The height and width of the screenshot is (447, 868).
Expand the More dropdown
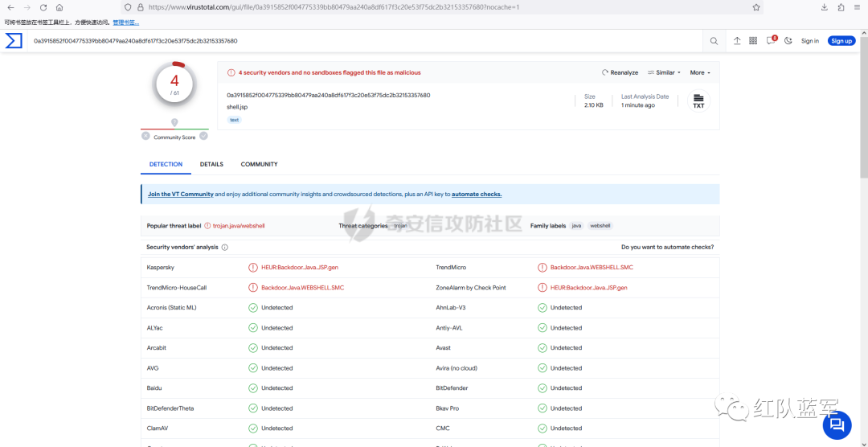tap(700, 72)
